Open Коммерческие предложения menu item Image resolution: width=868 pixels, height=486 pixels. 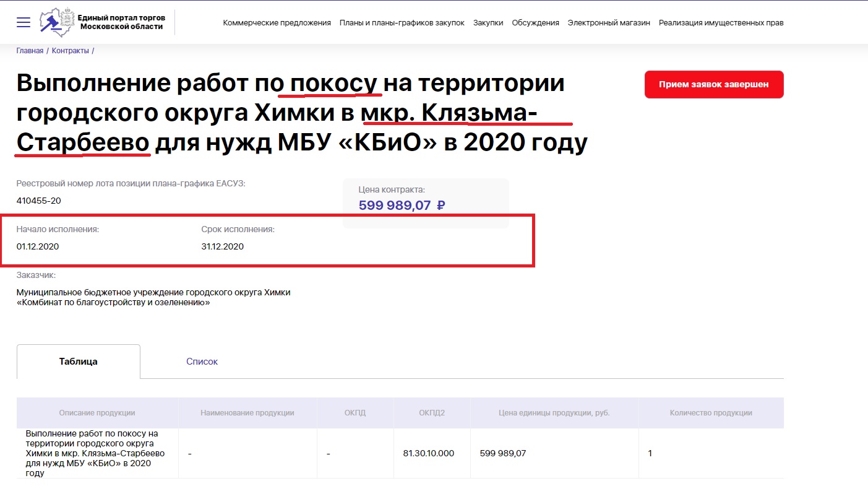[277, 23]
